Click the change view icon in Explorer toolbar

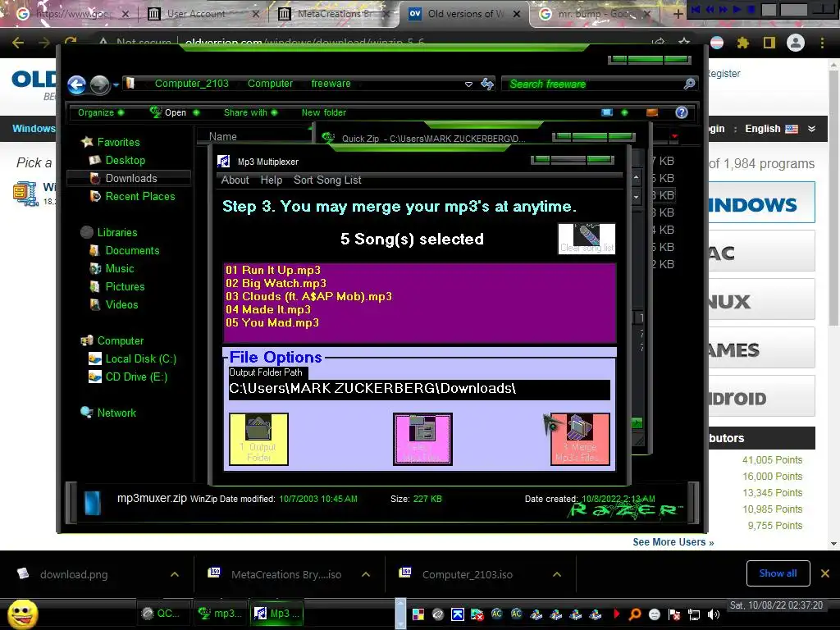(x=607, y=112)
